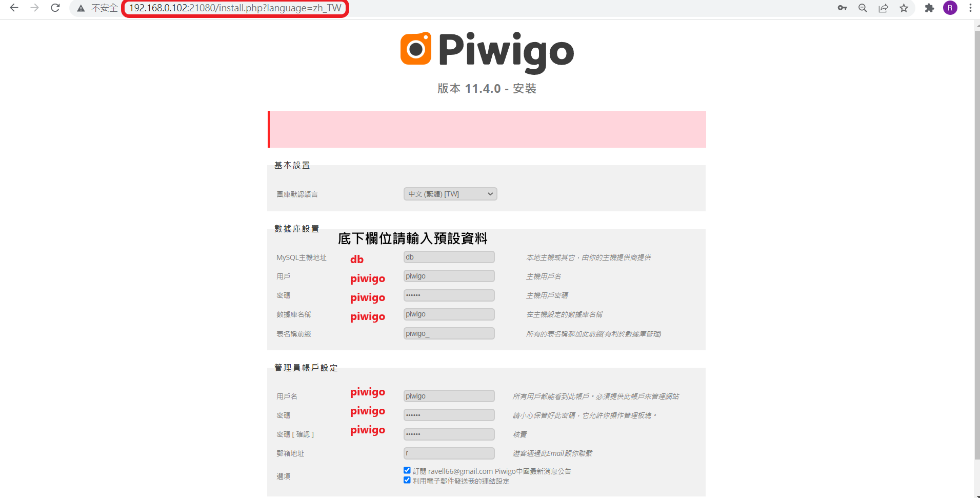Image resolution: width=980 pixels, height=498 pixels.
Task: Bookmark this page with the star
Action: click(x=904, y=8)
